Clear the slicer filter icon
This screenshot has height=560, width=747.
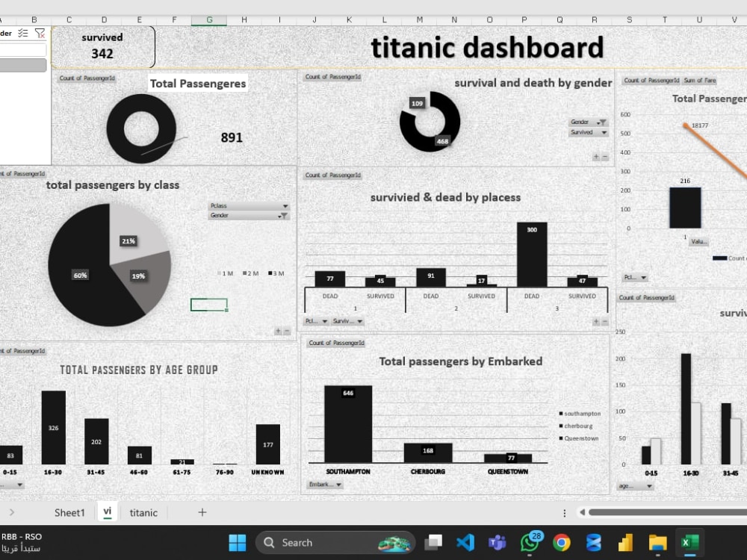point(40,33)
